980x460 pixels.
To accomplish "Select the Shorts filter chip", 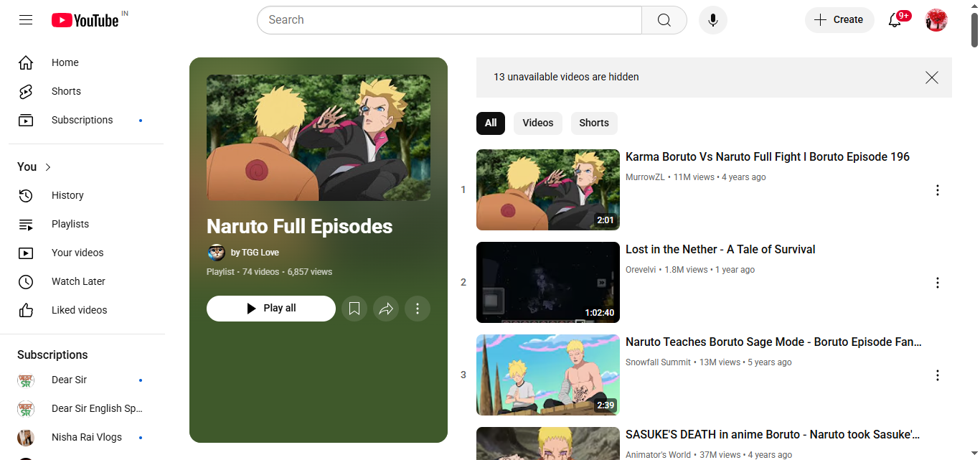I will pos(594,123).
